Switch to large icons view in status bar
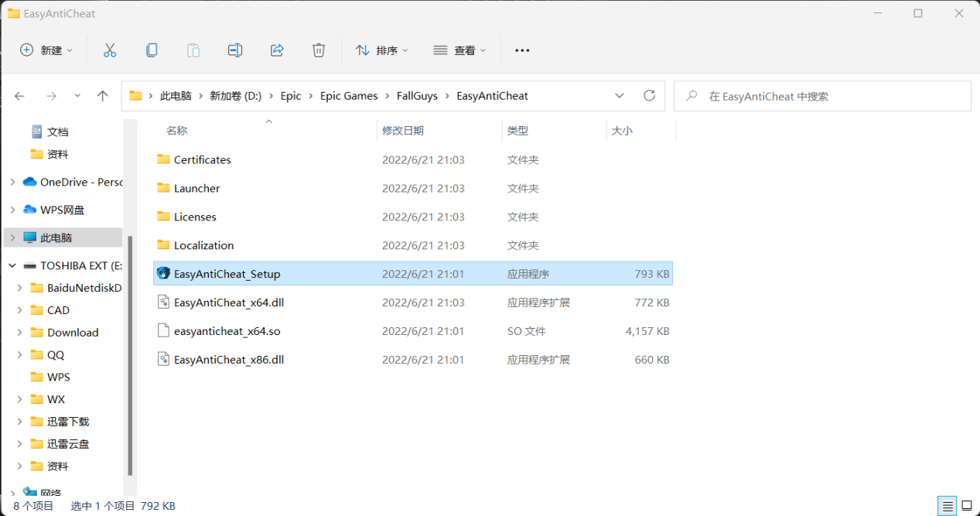The image size is (980, 516). coord(965,506)
